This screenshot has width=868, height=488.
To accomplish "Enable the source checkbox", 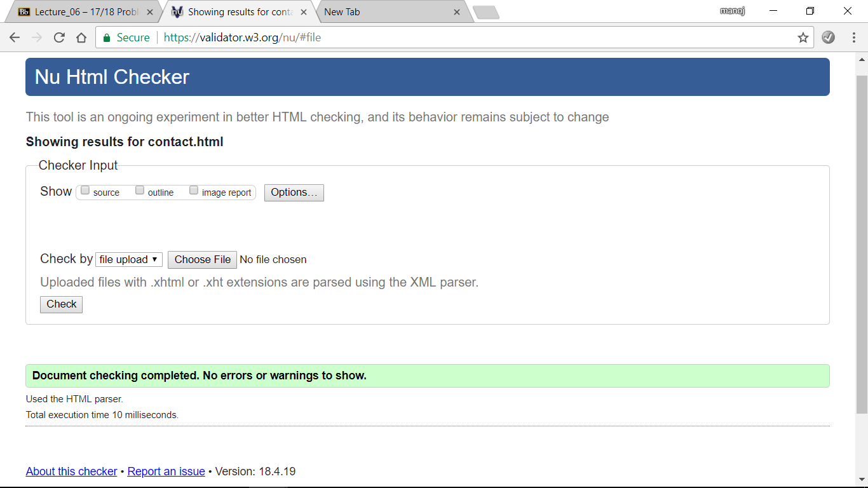I will (x=85, y=190).
